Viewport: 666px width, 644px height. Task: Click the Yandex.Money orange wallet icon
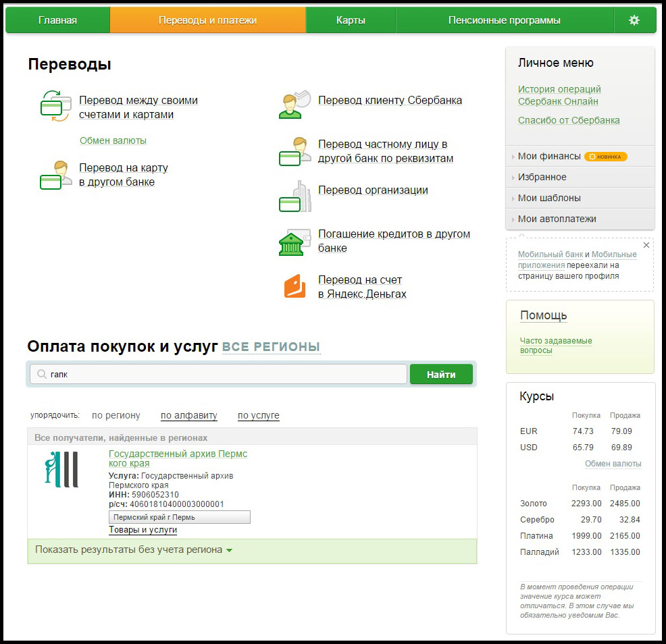(294, 286)
